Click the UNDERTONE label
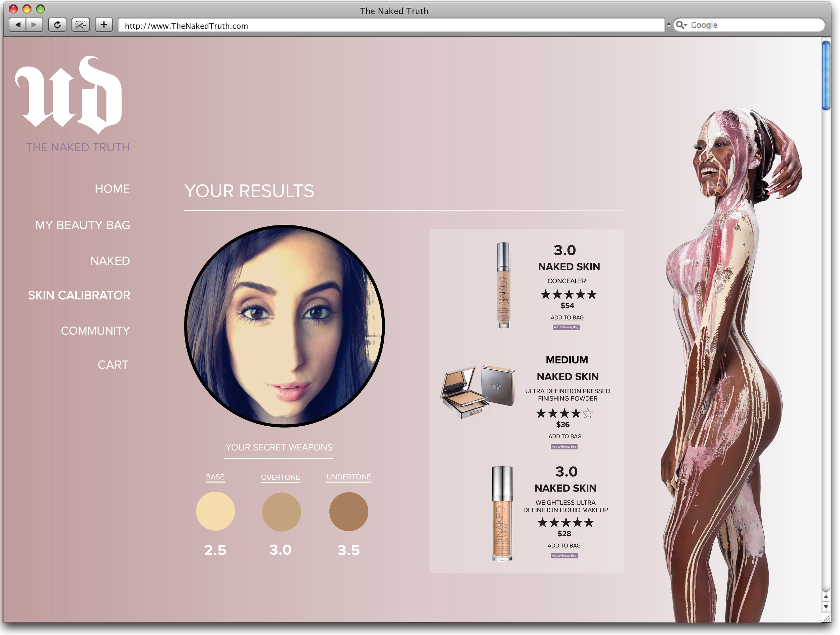The image size is (840, 635). pos(349,477)
